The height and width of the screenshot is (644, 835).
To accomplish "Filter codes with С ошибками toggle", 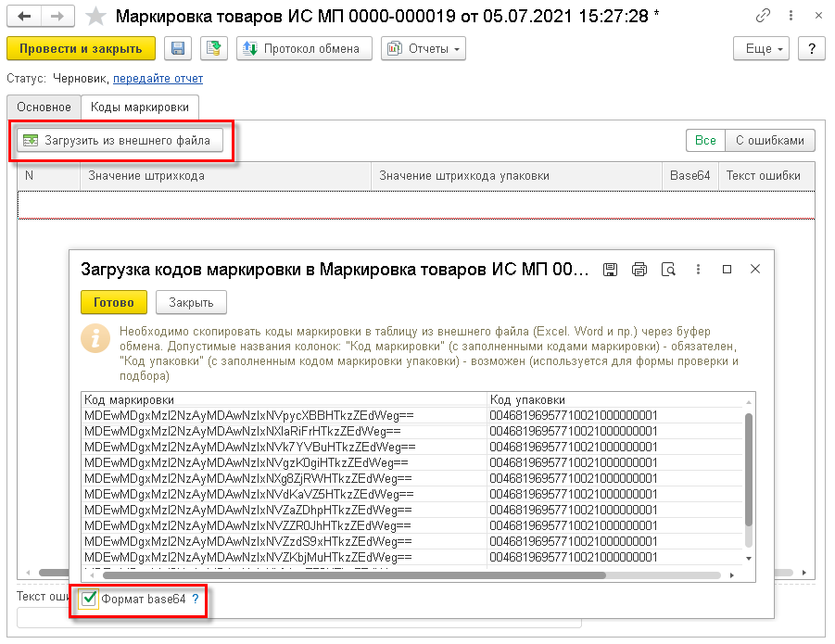I will pyautogui.click(x=770, y=141).
